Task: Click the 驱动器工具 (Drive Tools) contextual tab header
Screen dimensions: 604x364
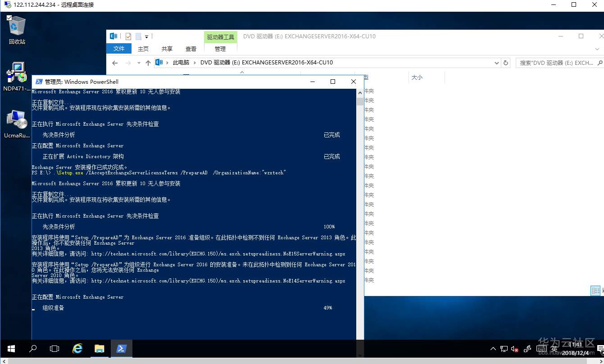Action: coord(220,37)
